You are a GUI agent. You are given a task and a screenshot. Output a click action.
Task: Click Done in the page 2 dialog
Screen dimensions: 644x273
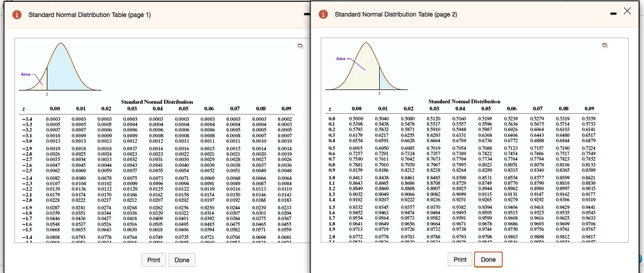point(488,259)
